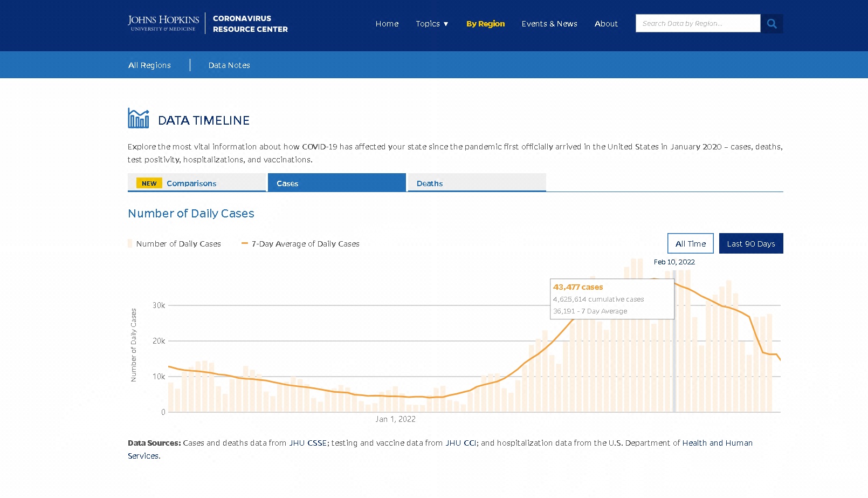This screenshot has height=498, width=868.
Task: Click the NEW badge on Comparisons tab
Action: pos(149,183)
